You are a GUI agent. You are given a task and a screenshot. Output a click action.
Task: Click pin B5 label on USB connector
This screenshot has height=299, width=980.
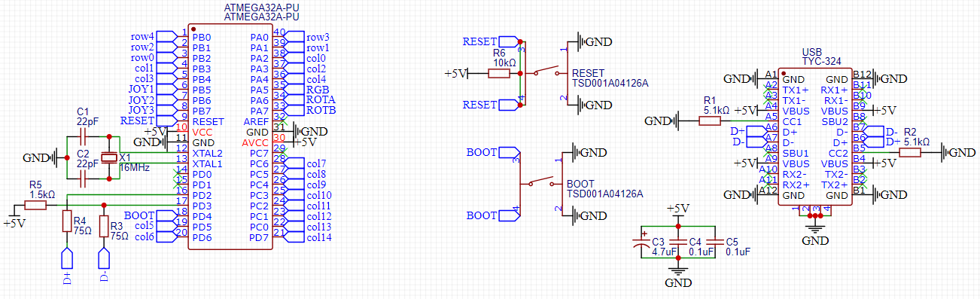[x=860, y=148]
